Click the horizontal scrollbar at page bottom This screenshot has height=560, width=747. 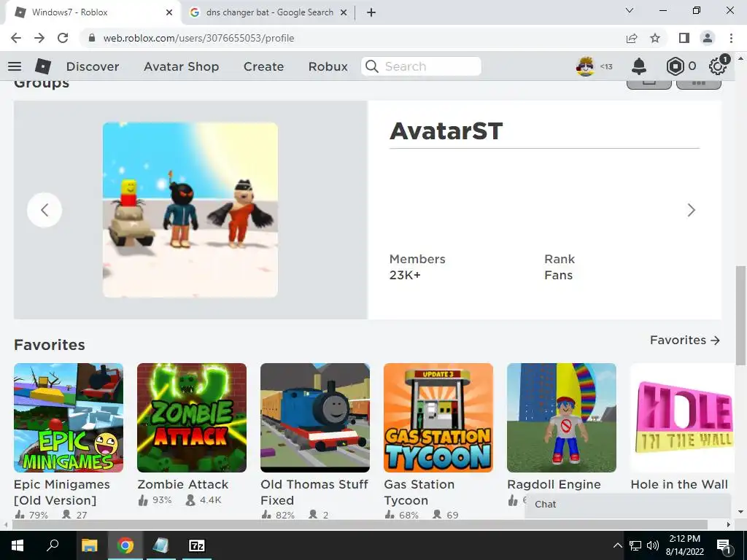(x=360, y=524)
